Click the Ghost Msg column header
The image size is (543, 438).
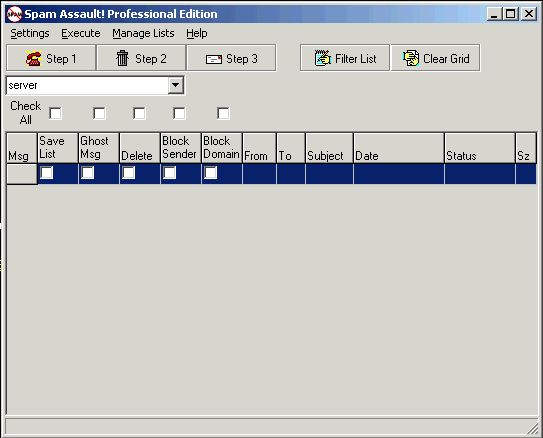[99, 148]
